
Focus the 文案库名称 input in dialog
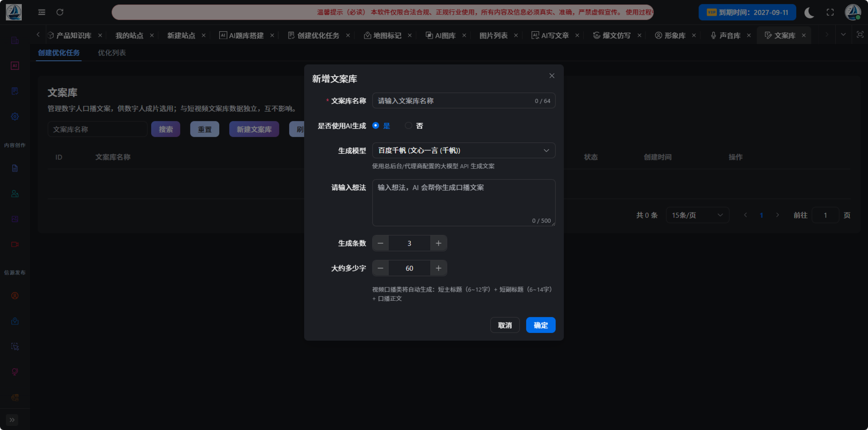(x=464, y=101)
